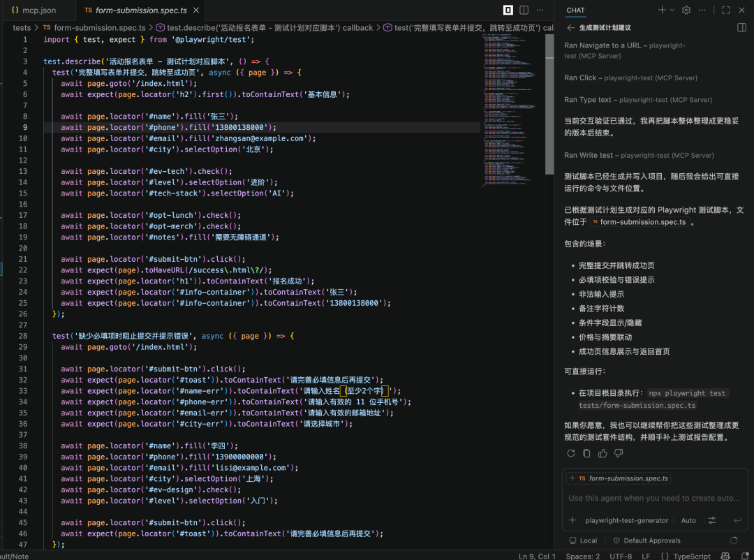Screen dimensions: 754x560
Task: Focus the chat input field
Action: [x=654, y=499]
